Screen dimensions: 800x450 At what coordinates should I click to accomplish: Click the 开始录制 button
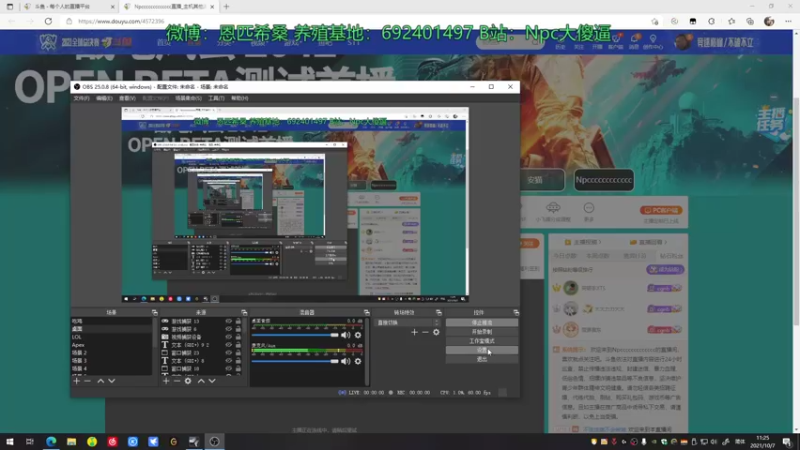point(482,332)
